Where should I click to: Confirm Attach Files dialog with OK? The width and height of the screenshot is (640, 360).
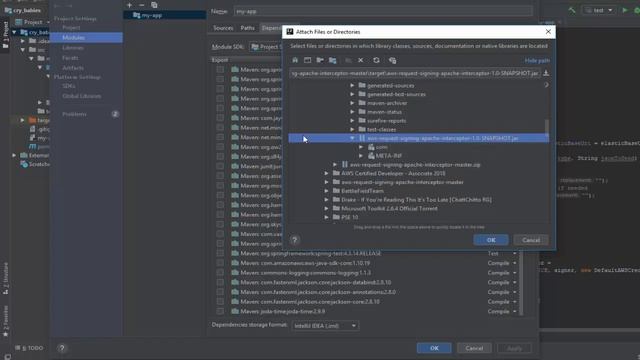[491, 240]
